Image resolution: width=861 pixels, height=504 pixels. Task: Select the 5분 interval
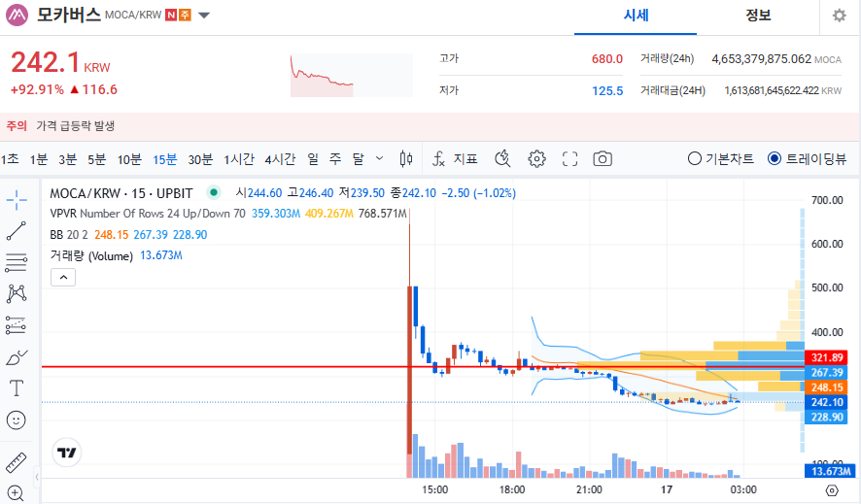96,159
